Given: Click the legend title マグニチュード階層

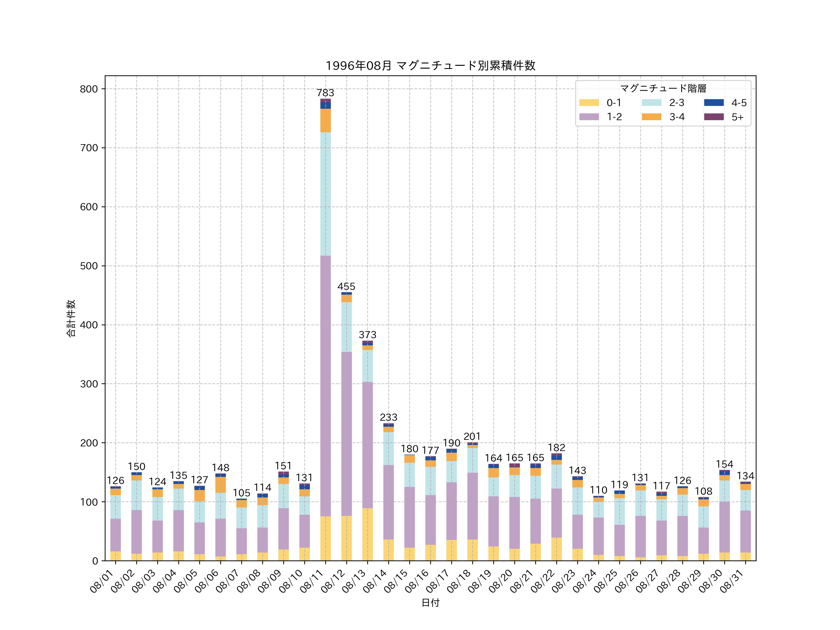Looking at the screenshot, I should coord(663,88).
